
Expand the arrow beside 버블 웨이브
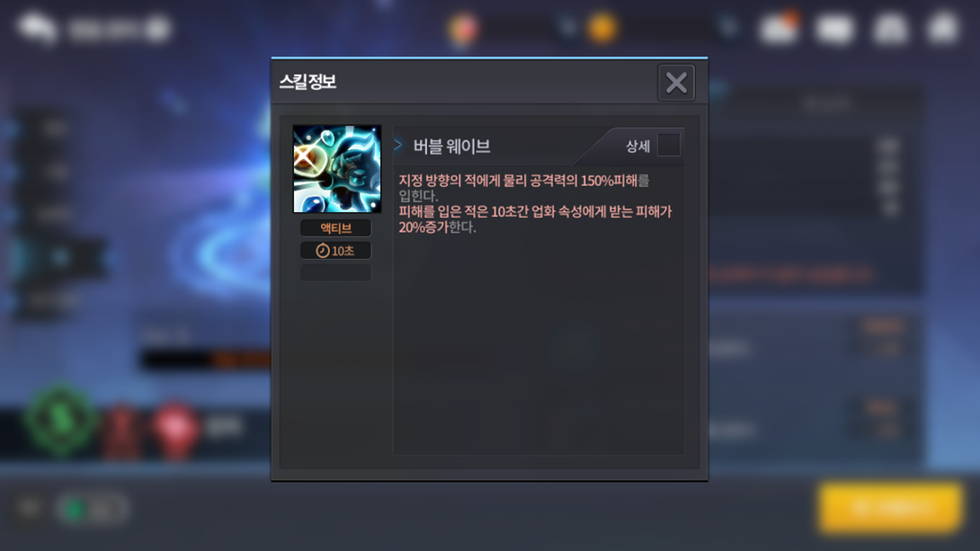point(397,145)
